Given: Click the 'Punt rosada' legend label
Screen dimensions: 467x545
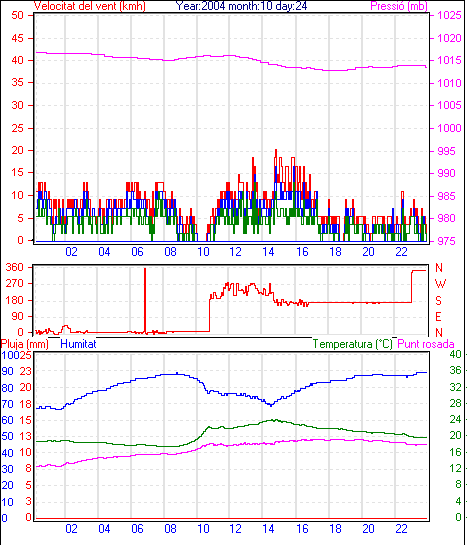Looking at the screenshot, I should coord(426,344).
